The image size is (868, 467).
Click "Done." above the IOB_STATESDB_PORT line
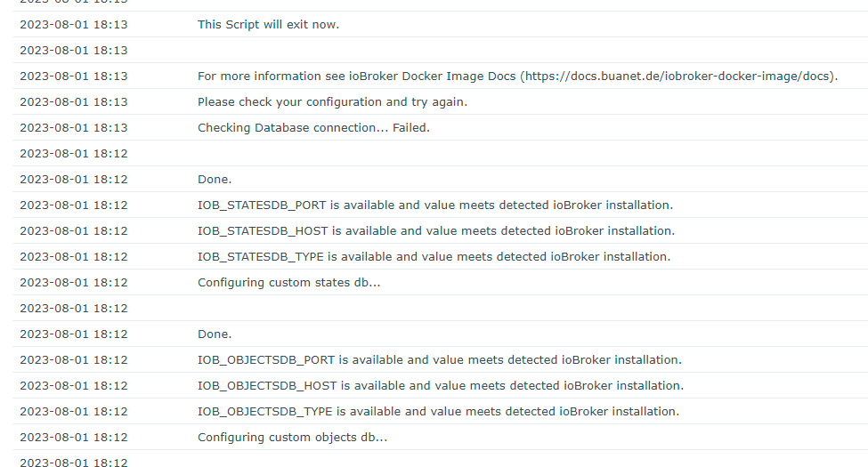pos(215,180)
